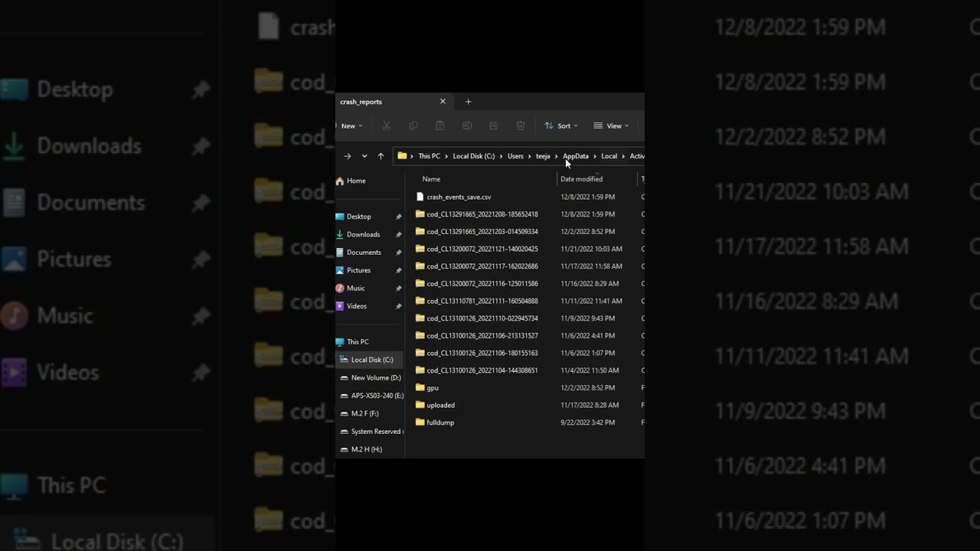The height and width of the screenshot is (551, 980).
Task: Click folder icon of cod_CL13200072_20221121-140020425
Action: point(420,249)
